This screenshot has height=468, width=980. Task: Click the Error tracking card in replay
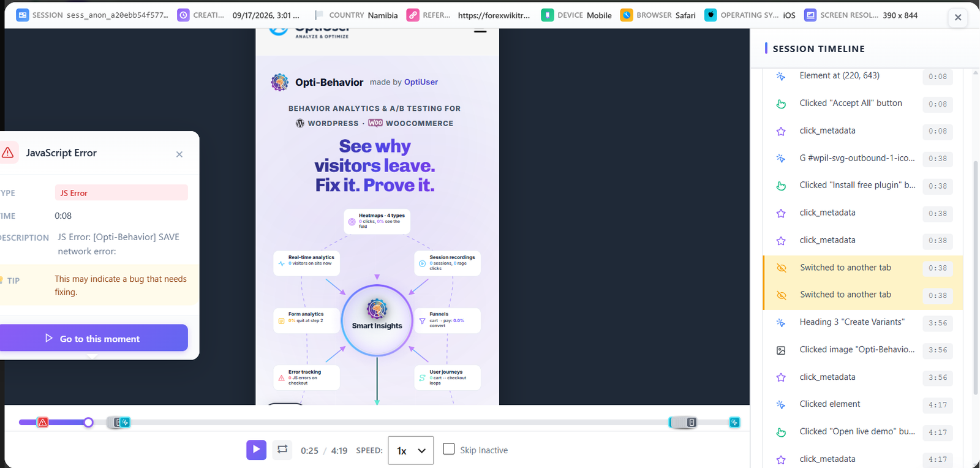click(306, 377)
